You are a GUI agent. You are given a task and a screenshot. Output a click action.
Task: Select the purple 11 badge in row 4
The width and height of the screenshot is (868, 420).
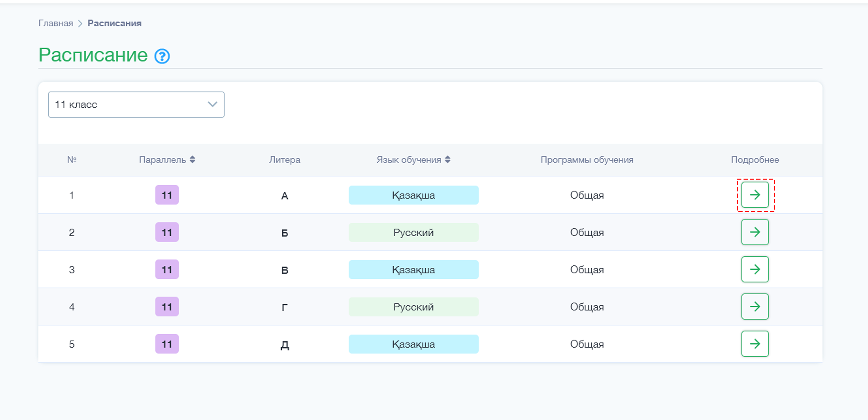tap(167, 307)
